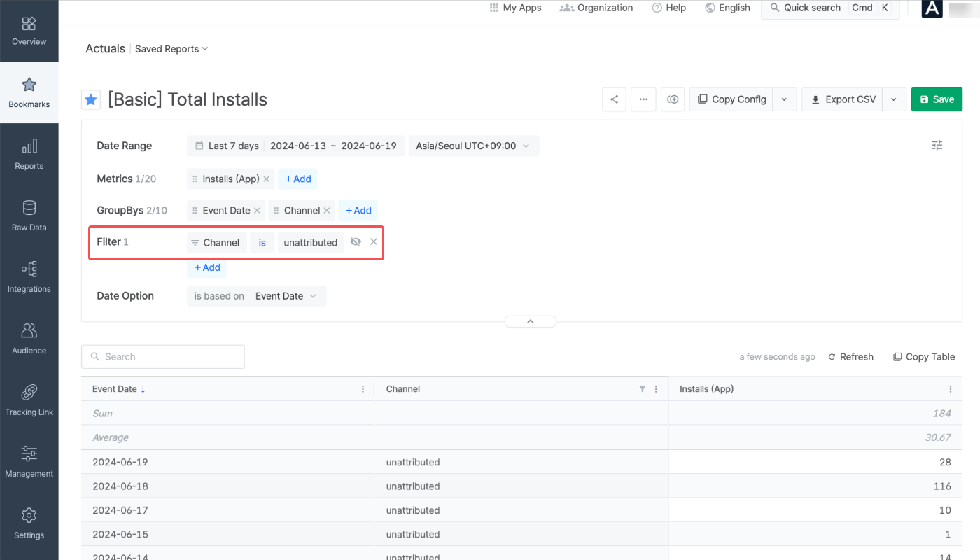Change the Date Option Event Date dropdown
Screen dimensions: 980x560
pyautogui.click(x=286, y=296)
